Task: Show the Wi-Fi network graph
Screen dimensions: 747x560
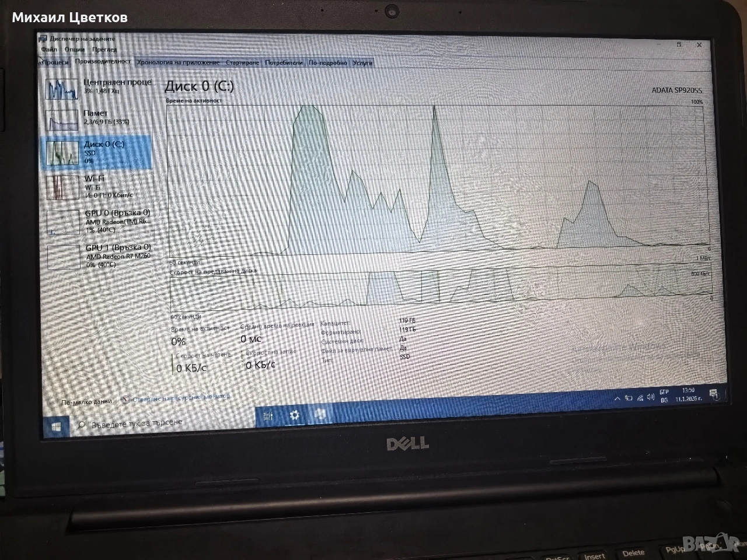Action: pyautogui.click(x=98, y=187)
